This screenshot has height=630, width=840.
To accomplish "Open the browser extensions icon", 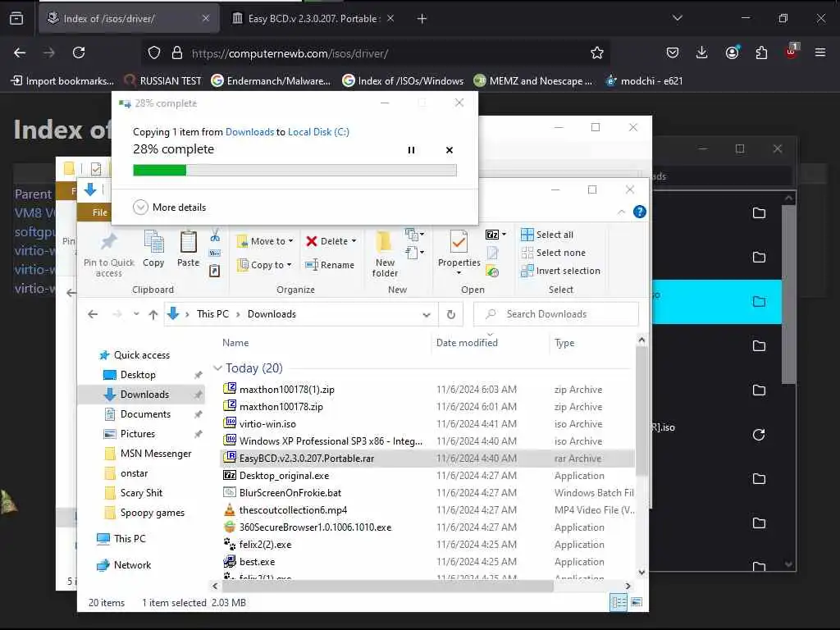I will (x=761, y=52).
